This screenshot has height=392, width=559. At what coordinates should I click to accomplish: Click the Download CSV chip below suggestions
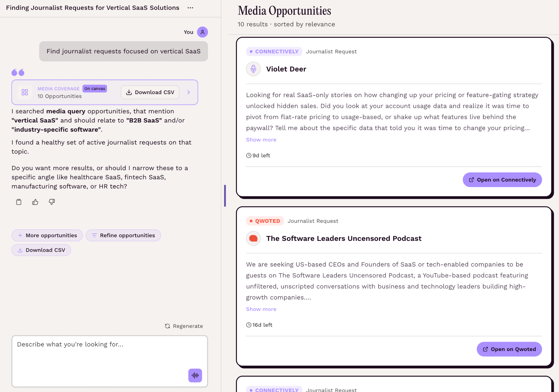(x=41, y=250)
